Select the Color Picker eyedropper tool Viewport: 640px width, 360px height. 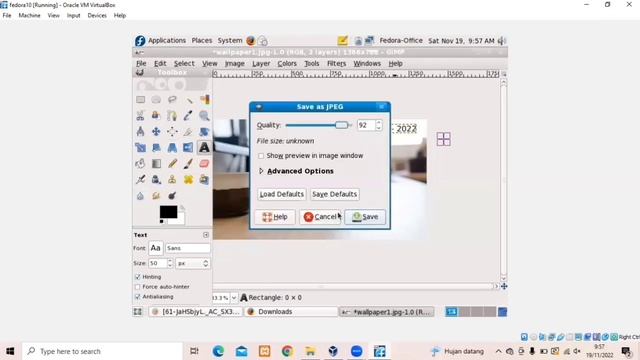(188, 116)
